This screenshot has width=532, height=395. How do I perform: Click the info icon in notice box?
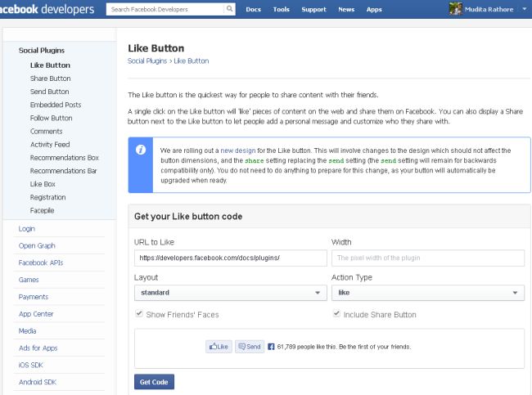pos(141,150)
